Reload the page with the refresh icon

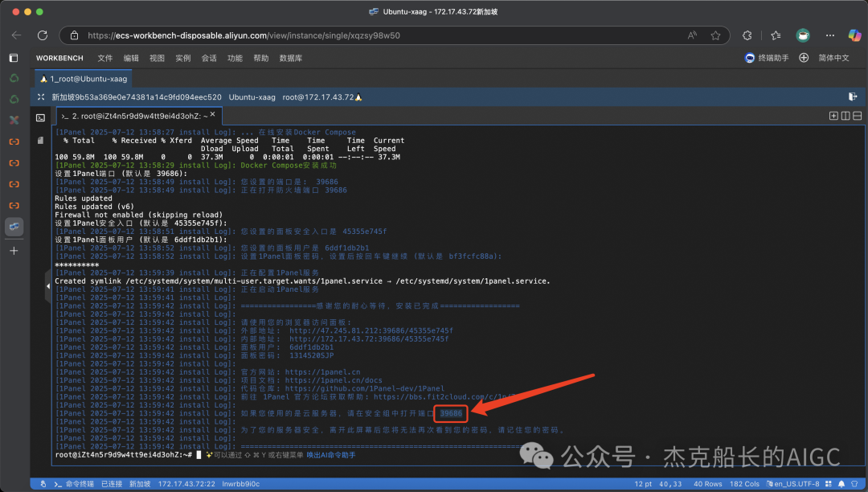(43, 35)
